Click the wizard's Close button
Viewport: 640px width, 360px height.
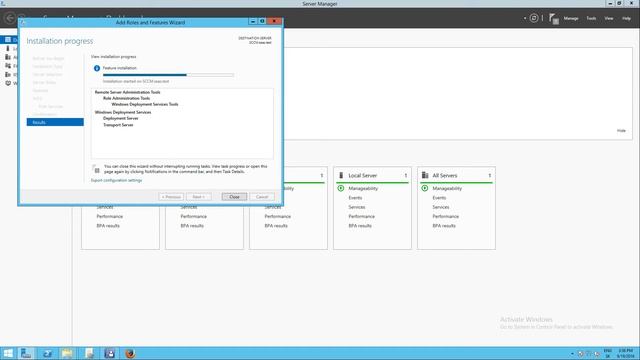(x=234, y=197)
